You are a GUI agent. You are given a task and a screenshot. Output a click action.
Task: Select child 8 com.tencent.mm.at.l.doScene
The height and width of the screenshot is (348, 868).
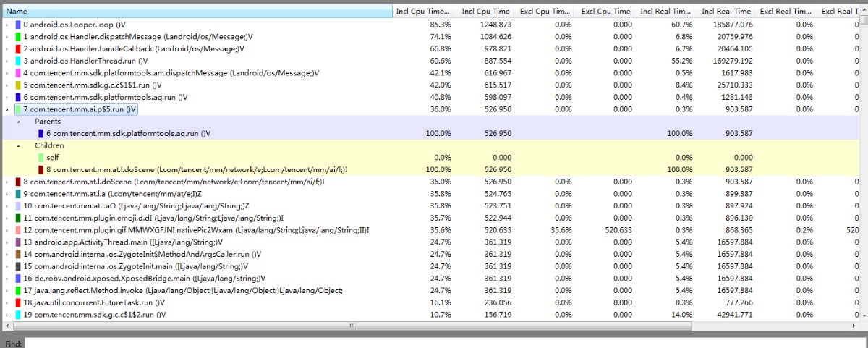[430, 169]
